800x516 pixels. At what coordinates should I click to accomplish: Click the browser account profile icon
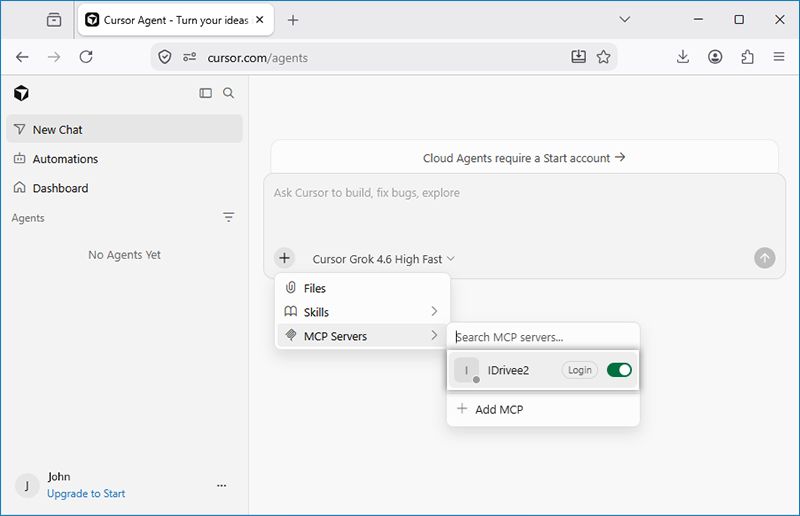[715, 57]
